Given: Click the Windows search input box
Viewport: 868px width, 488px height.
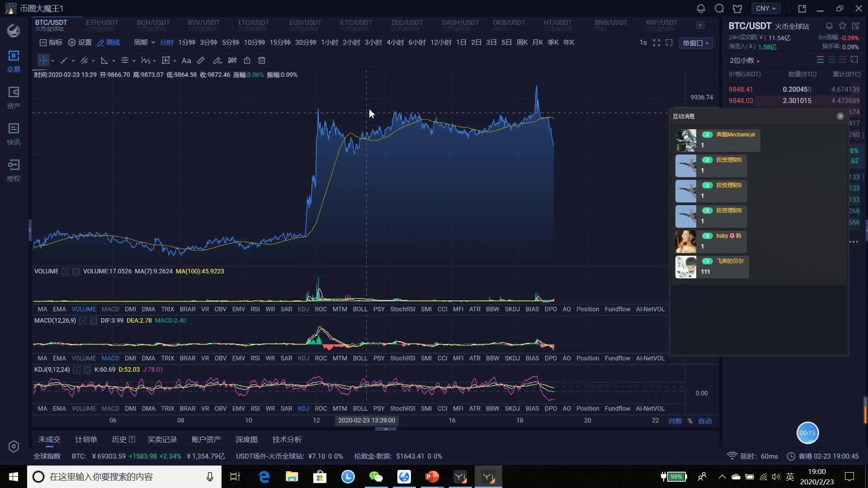Looking at the screenshot, I should [122, 477].
